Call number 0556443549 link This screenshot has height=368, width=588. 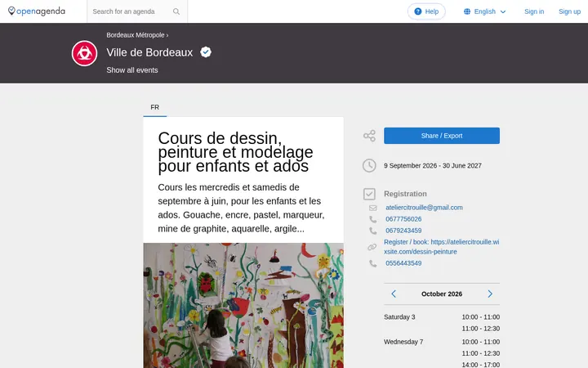(x=403, y=263)
